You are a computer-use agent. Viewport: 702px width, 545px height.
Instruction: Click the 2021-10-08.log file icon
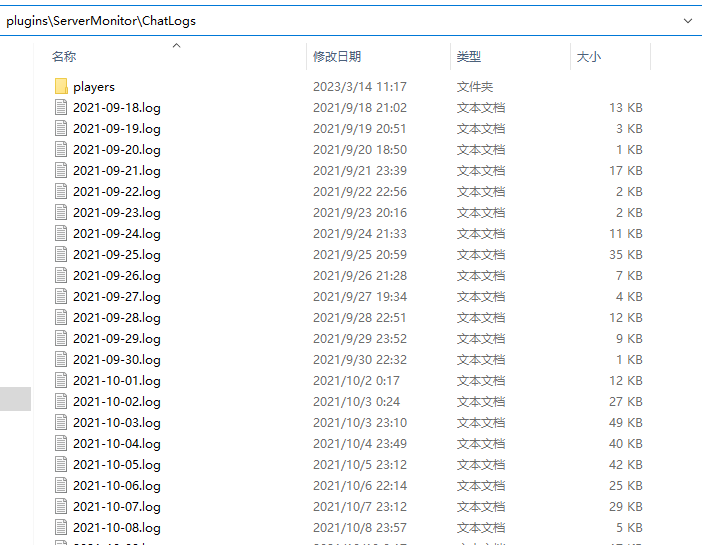tap(61, 528)
